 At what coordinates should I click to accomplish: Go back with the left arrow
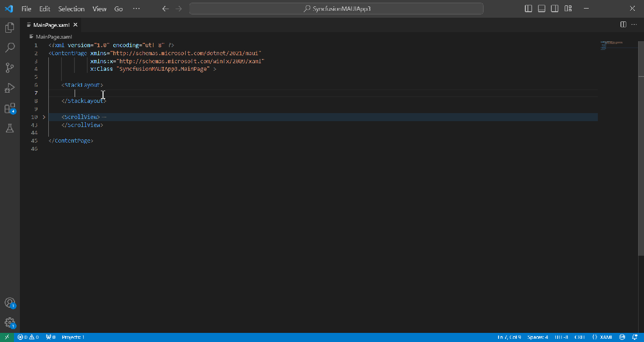[166, 9]
